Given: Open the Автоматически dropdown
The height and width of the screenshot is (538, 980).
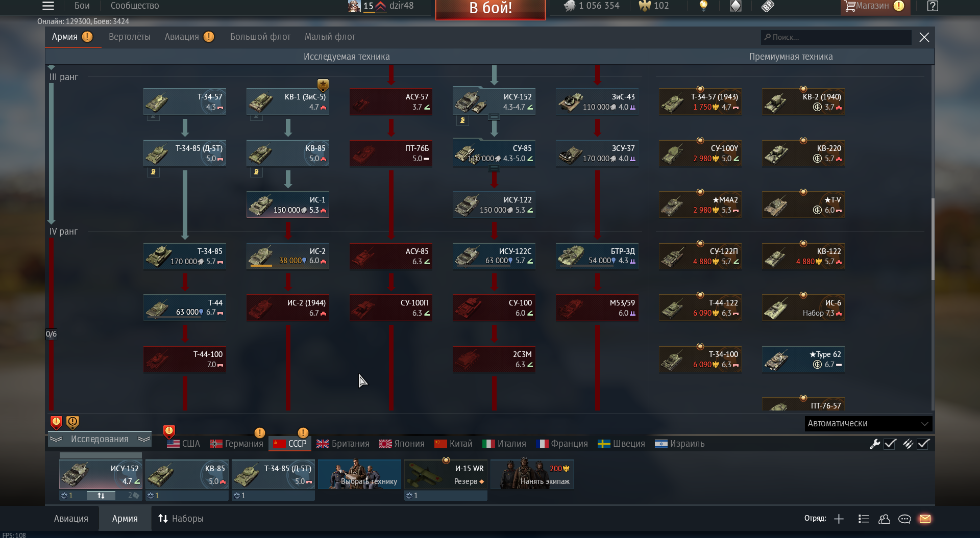Looking at the screenshot, I should click(868, 423).
